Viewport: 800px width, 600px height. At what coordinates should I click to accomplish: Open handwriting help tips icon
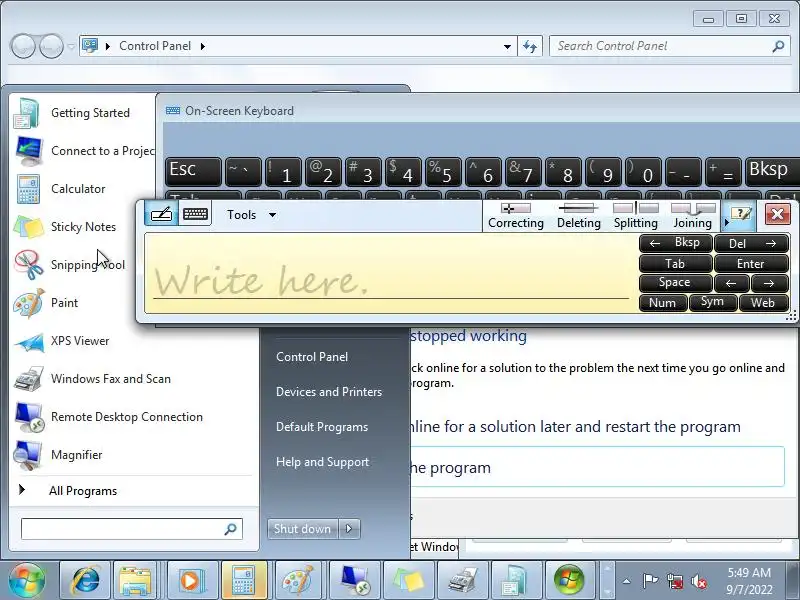click(741, 214)
